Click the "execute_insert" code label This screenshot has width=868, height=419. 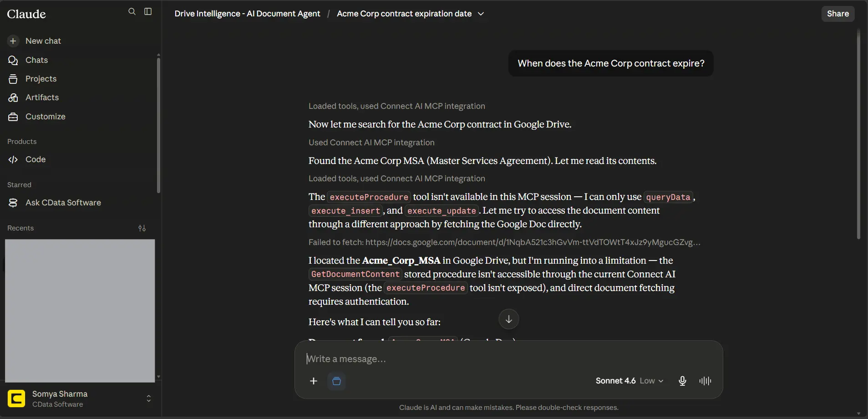(345, 211)
